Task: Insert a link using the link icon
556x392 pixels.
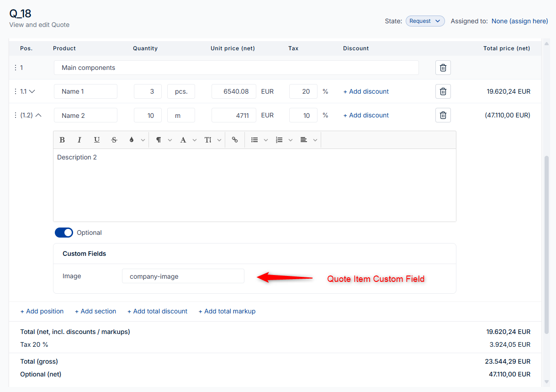Action: coord(235,140)
